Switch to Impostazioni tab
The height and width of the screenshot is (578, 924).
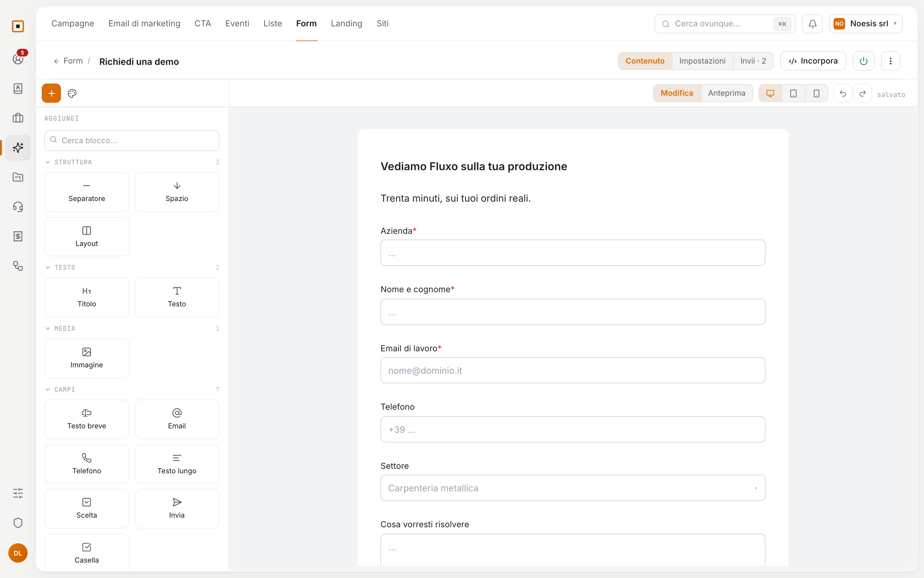coord(702,61)
